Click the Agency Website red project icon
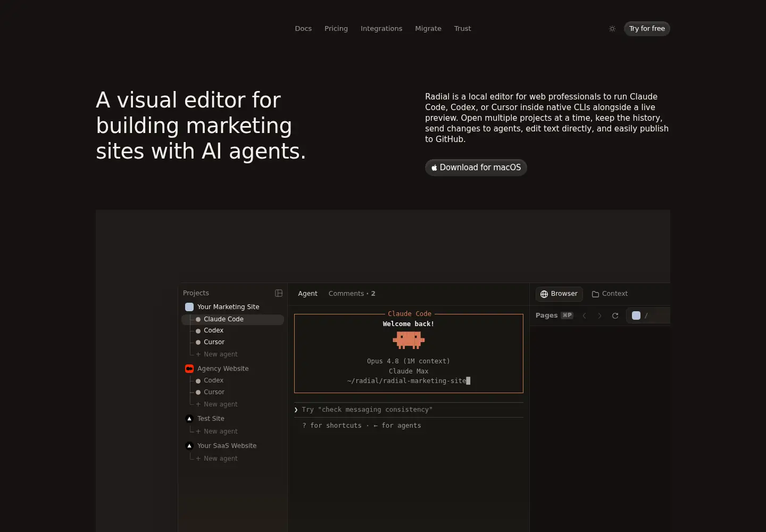The image size is (766, 532). tap(189, 369)
